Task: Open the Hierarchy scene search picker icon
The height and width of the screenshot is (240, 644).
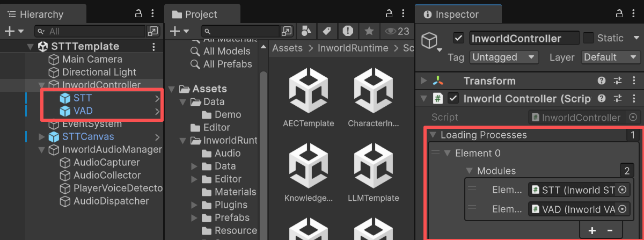Action: point(153,31)
